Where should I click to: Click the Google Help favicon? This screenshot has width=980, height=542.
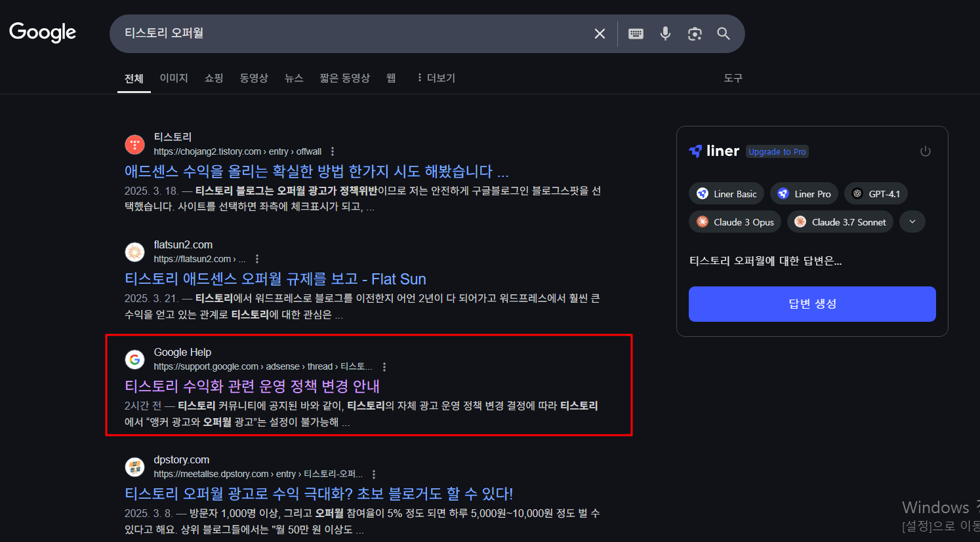pos(134,359)
